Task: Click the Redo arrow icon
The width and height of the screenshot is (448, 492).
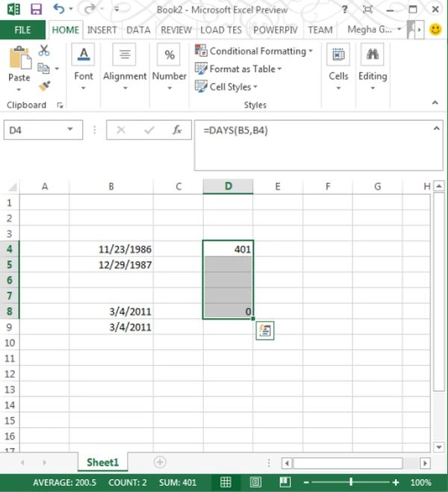Action: [90, 9]
